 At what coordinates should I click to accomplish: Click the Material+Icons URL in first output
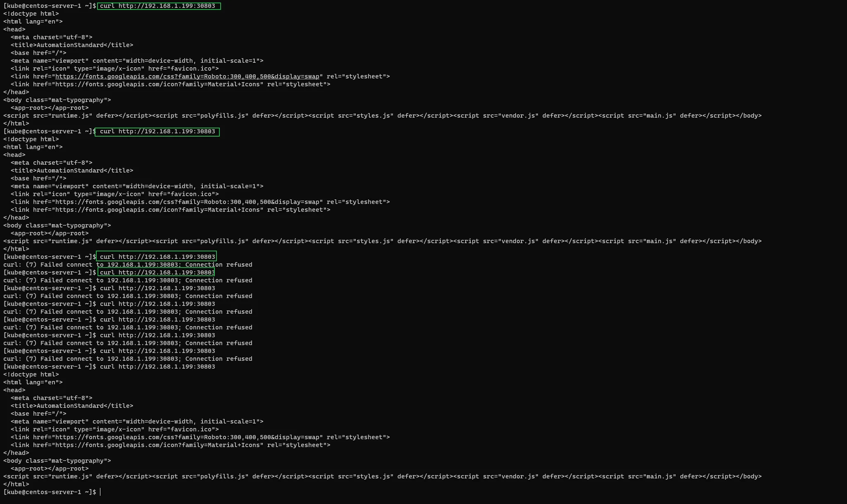[x=157, y=84]
